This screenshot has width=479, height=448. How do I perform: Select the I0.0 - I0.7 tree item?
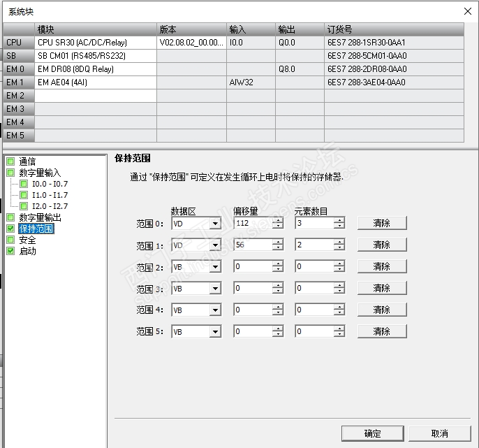[x=50, y=184]
